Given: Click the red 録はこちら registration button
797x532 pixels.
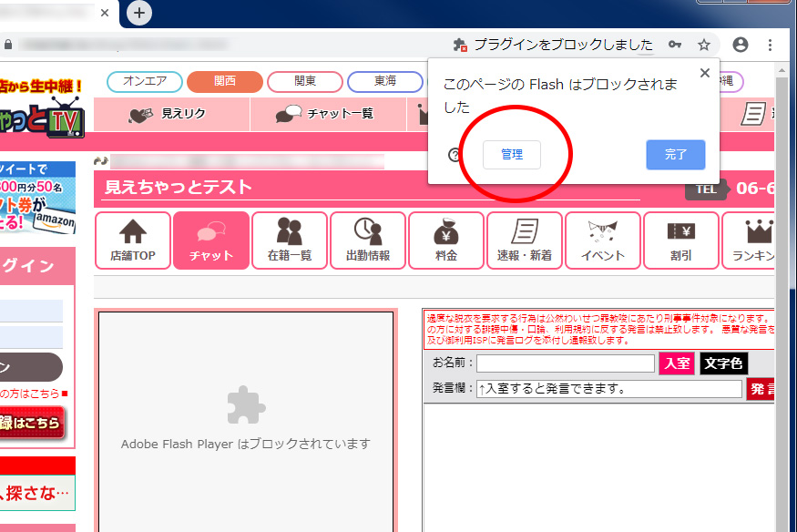Looking at the screenshot, I should pos(32,423).
